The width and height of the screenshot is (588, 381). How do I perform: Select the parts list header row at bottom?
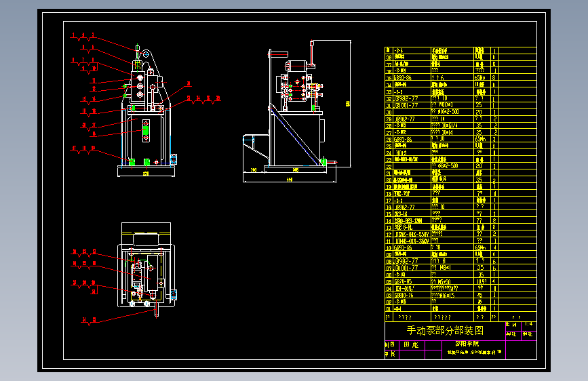coord(460,317)
